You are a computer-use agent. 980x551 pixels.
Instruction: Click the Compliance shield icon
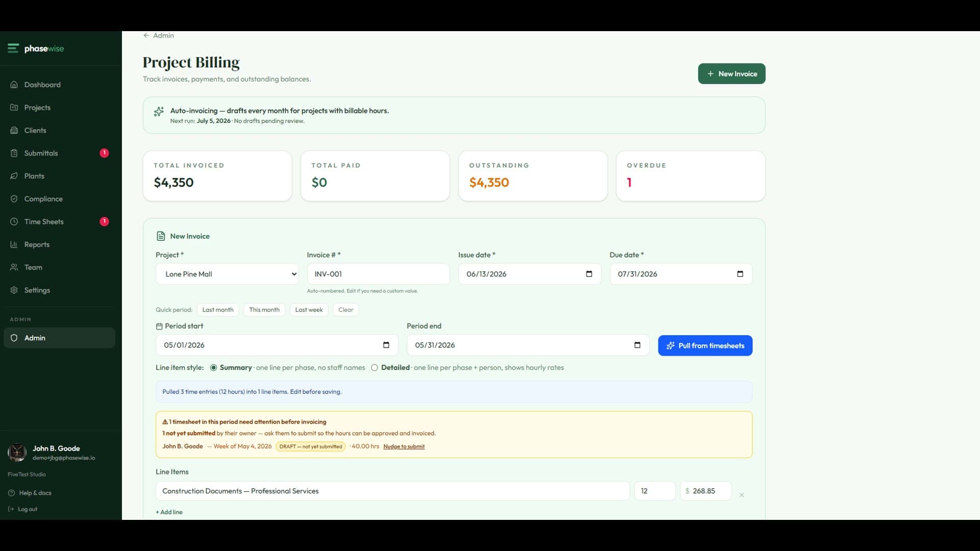pyautogui.click(x=14, y=199)
